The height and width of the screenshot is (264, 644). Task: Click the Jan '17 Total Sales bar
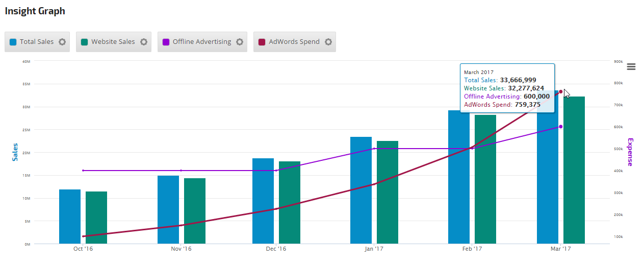pyautogui.click(x=361, y=191)
